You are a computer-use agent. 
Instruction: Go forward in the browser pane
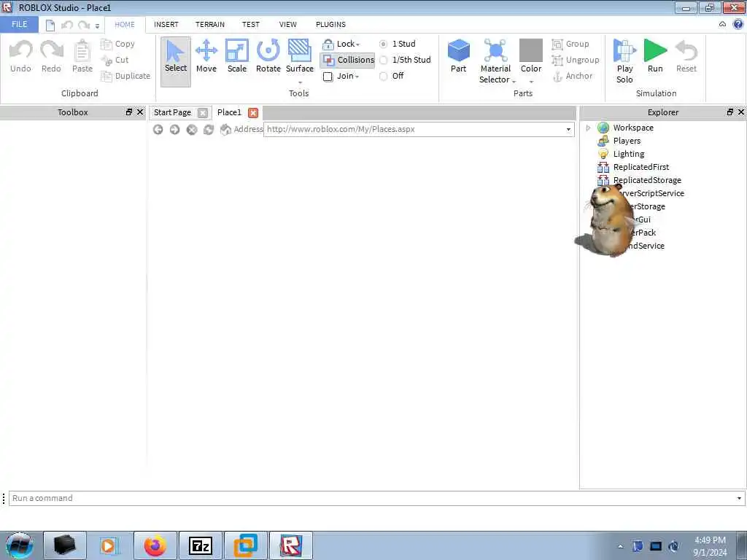pos(175,130)
